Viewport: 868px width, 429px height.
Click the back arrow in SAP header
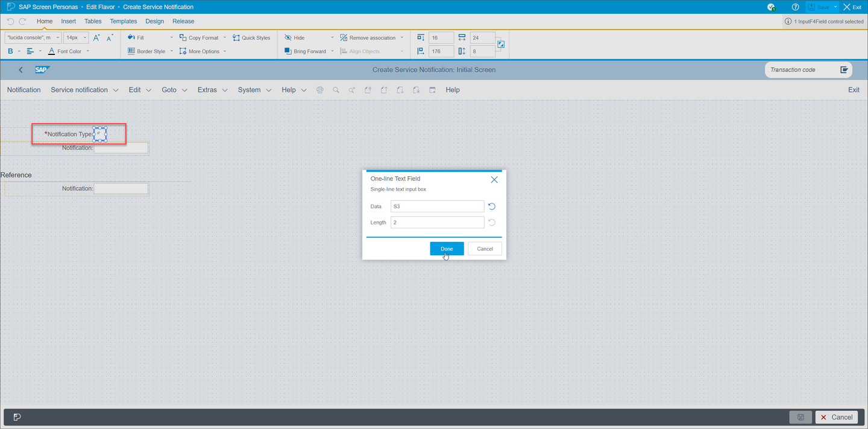(21, 70)
